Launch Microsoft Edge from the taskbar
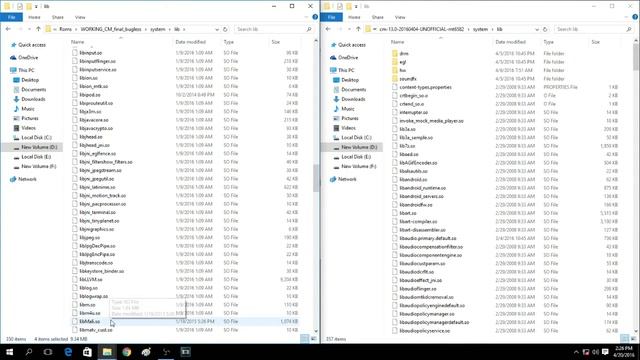The width and height of the screenshot is (640, 360). (x=68, y=352)
